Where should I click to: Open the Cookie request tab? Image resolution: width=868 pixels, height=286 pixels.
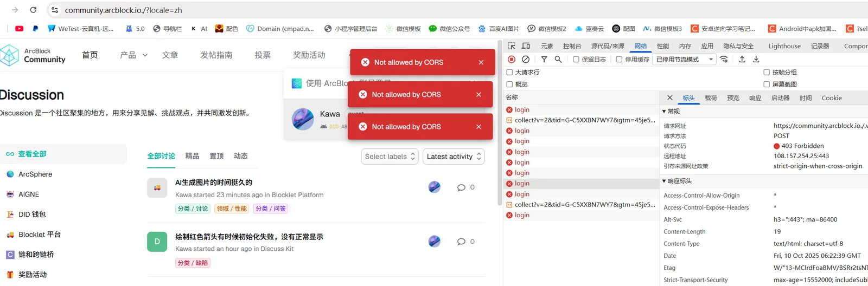(x=832, y=98)
